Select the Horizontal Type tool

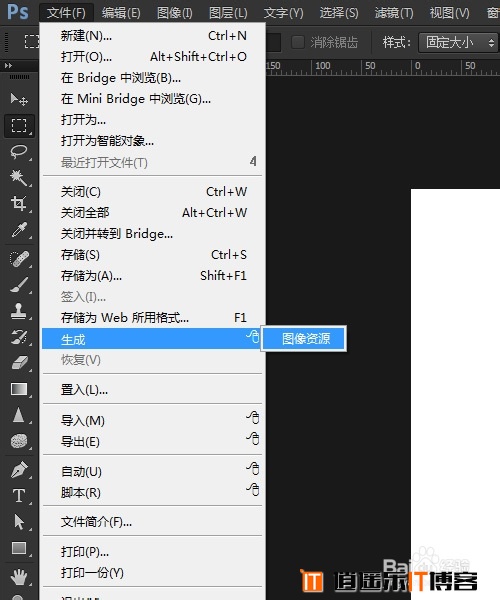[x=19, y=496]
